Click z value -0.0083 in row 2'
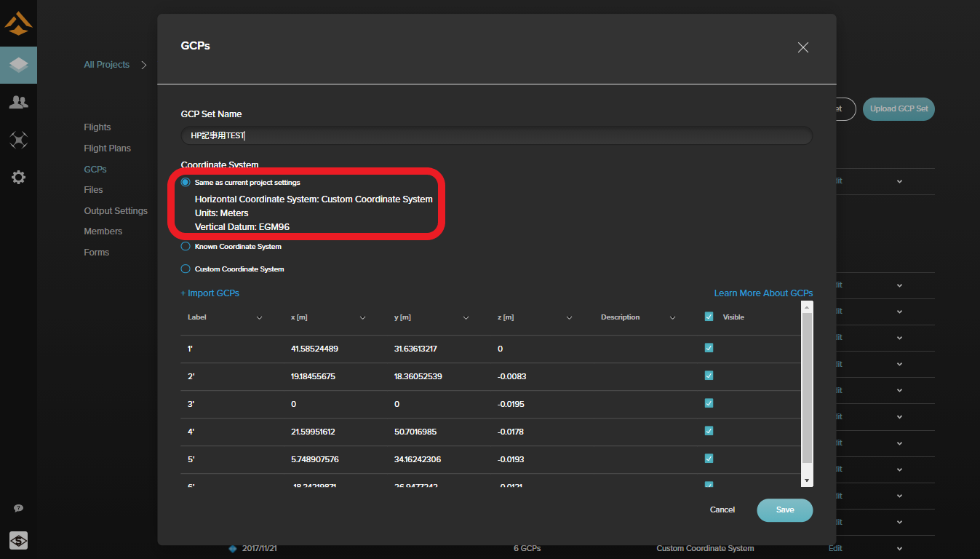This screenshot has width=980, height=559. tap(511, 377)
